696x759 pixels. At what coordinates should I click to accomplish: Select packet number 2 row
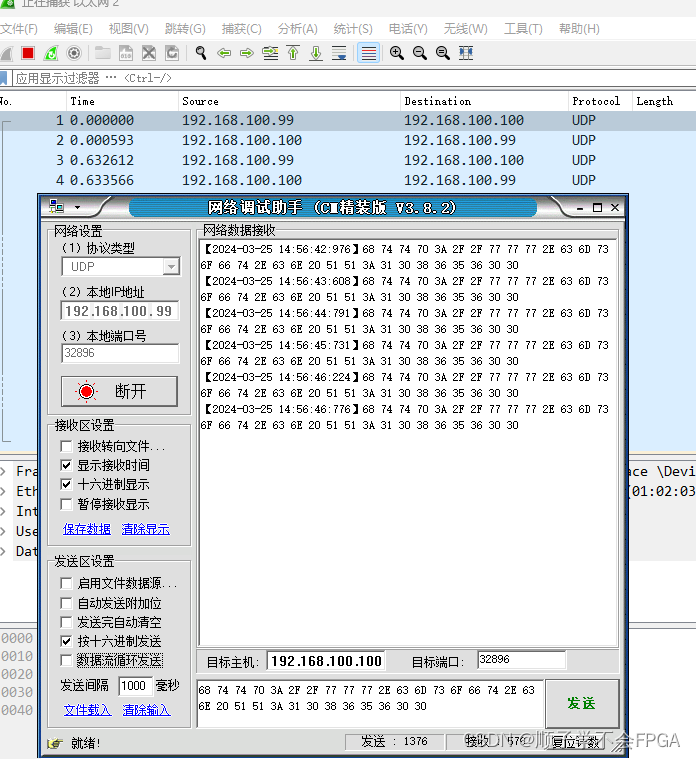pos(348,140)
